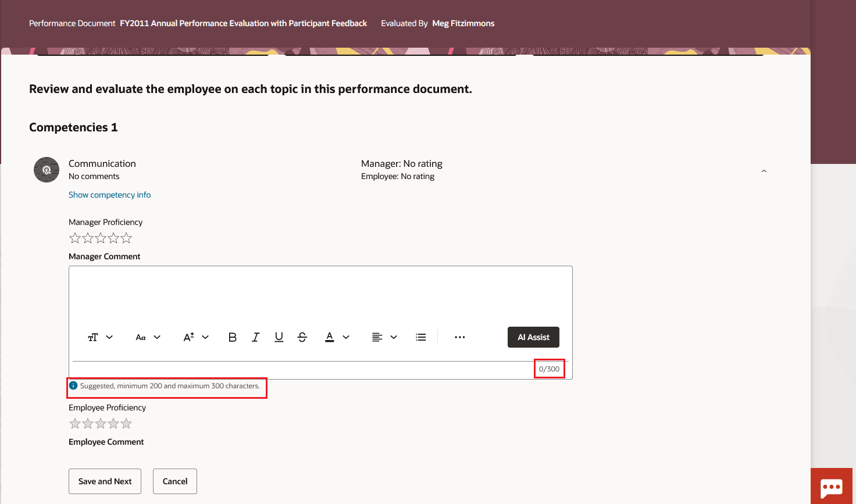
Task: Apply strikethrough formatting in the editor
Action: (302, 337)
